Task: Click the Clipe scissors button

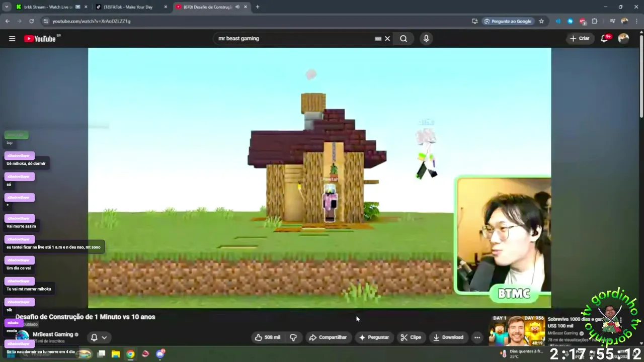Action: point(411,337)
